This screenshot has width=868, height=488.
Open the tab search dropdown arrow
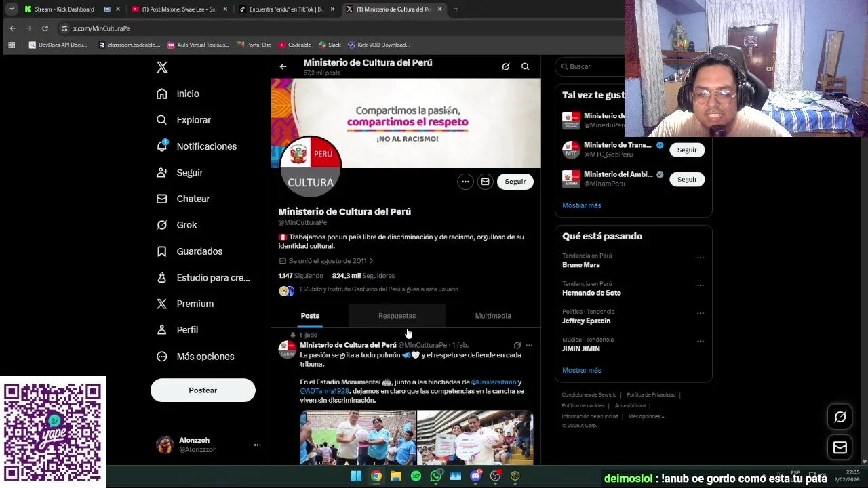12,9
